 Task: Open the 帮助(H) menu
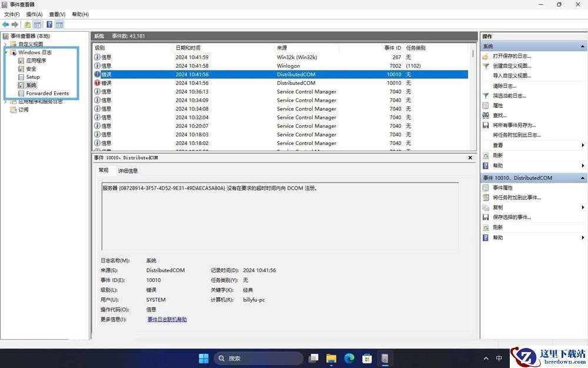pos(80,14)
